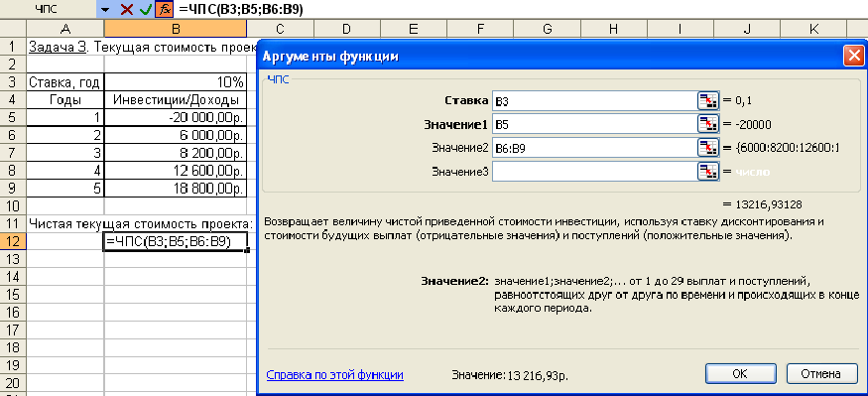Click year cell A9 containing 5

[65, 189]
